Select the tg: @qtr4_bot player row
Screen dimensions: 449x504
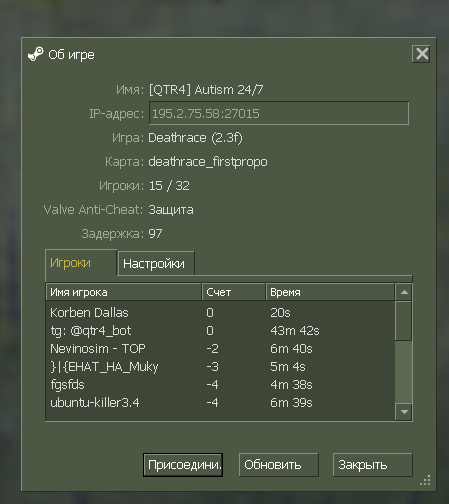point(220,331)
